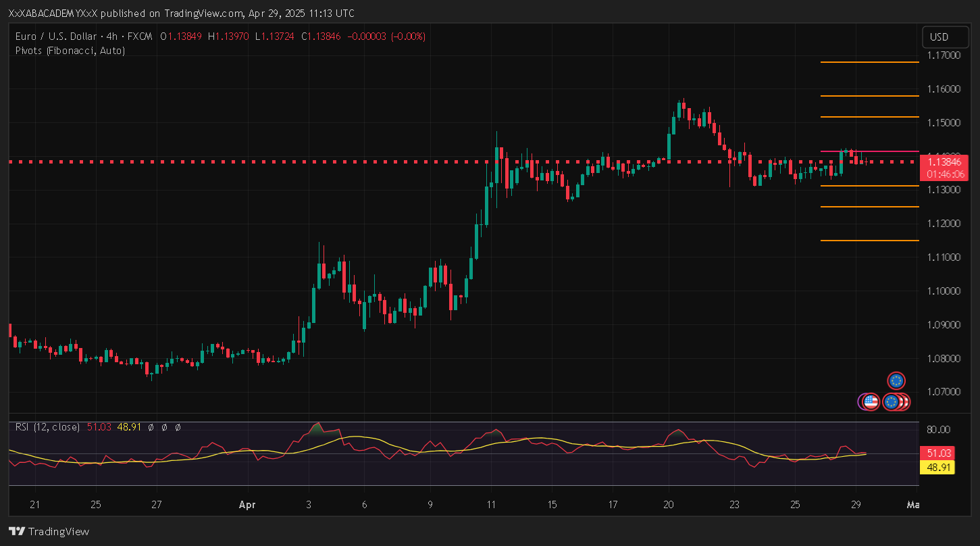Select the topmost orange pivot resistance line

point(869,62)
